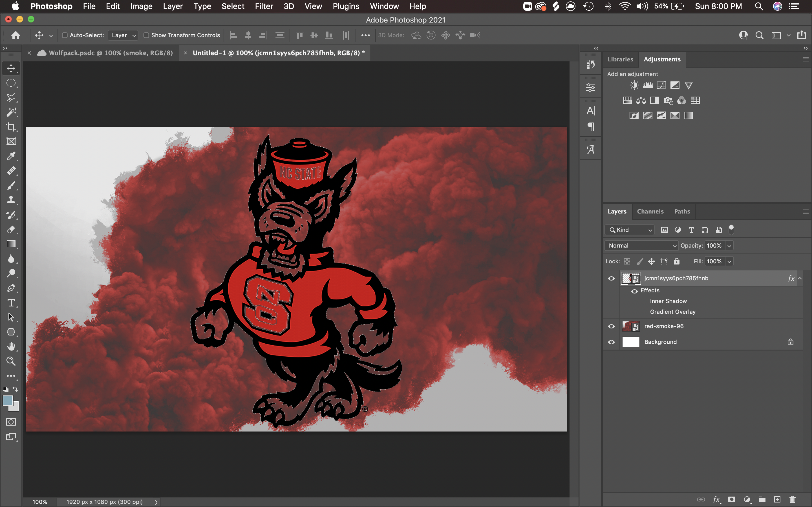This screenshot has height=507, width=812.
Task: Toggle visibility of red-smoke-96 layer
Action: click(x=612, y=326)
